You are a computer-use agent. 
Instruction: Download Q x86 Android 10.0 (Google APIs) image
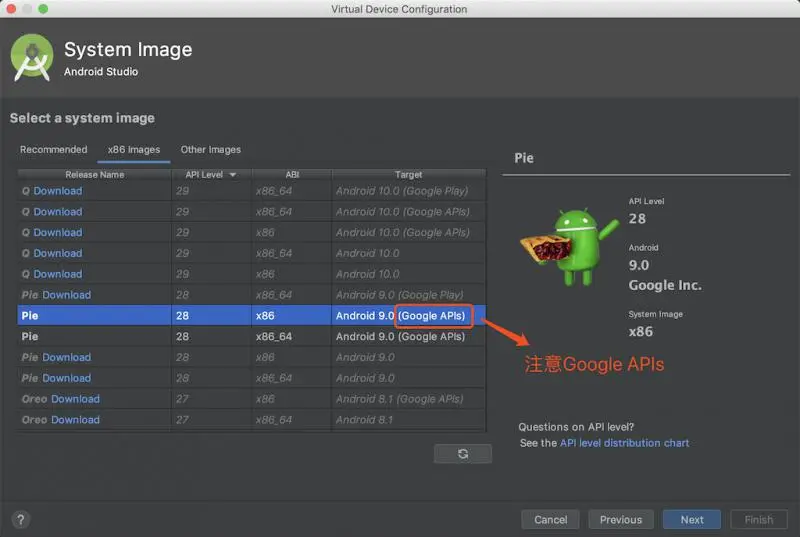pos(58,233)
